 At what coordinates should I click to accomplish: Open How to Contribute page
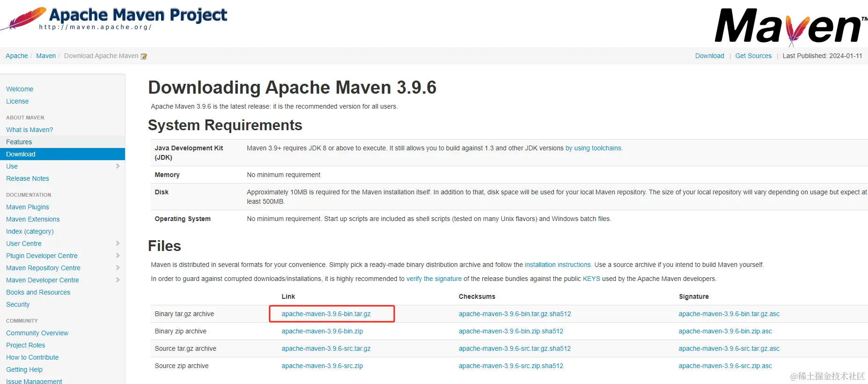pyautogui.click(x=32, y=357)
